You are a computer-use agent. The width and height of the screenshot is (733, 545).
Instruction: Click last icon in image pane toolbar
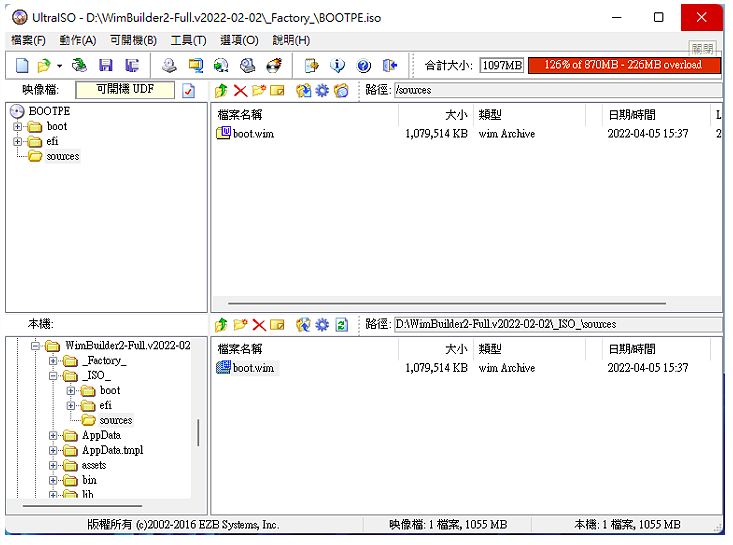click(341, 90)
